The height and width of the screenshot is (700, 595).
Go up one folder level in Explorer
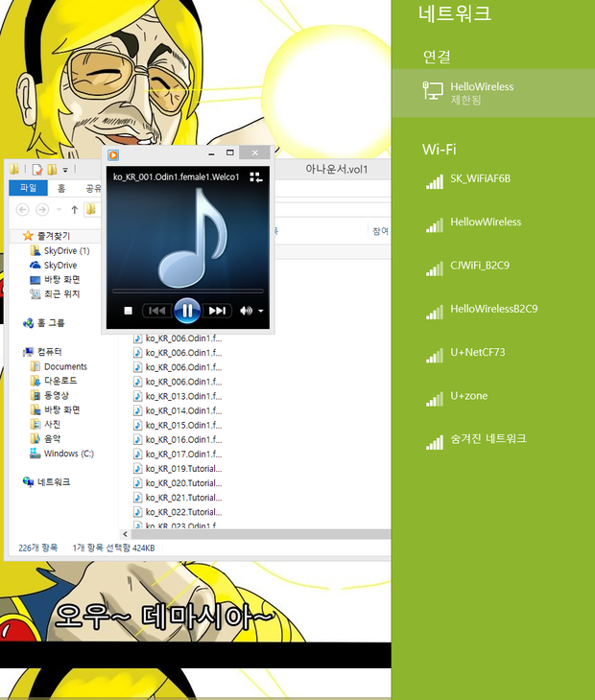click(75, 209)
